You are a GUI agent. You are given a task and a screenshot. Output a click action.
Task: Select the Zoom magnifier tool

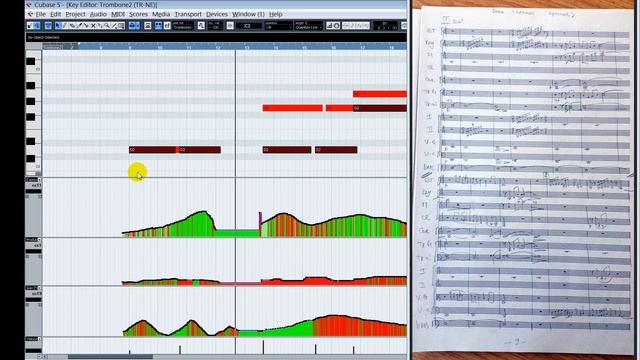coord(107,26)
